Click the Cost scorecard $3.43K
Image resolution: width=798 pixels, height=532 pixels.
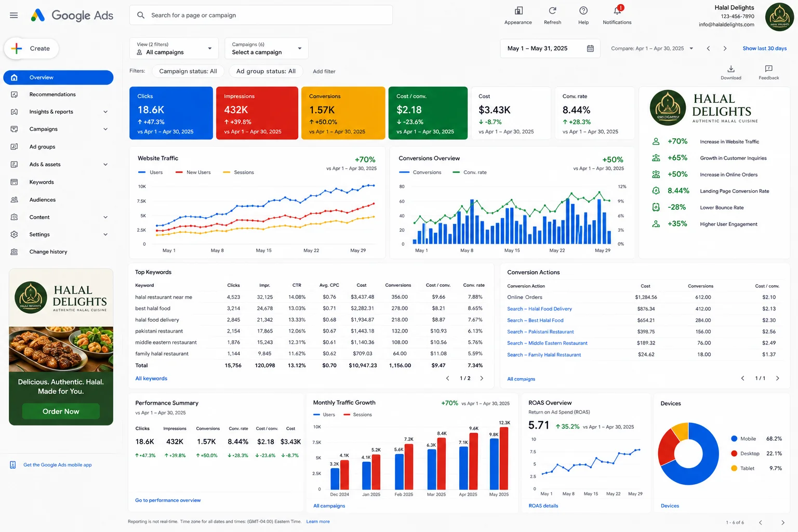coord(511,113)
